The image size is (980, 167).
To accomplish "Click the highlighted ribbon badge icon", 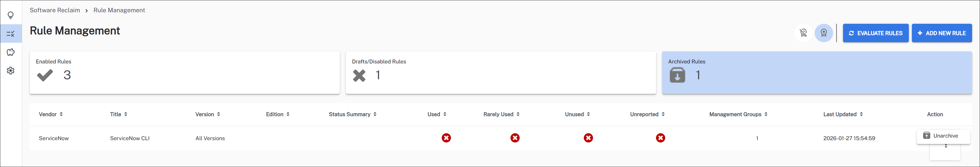I will (824, 33).
